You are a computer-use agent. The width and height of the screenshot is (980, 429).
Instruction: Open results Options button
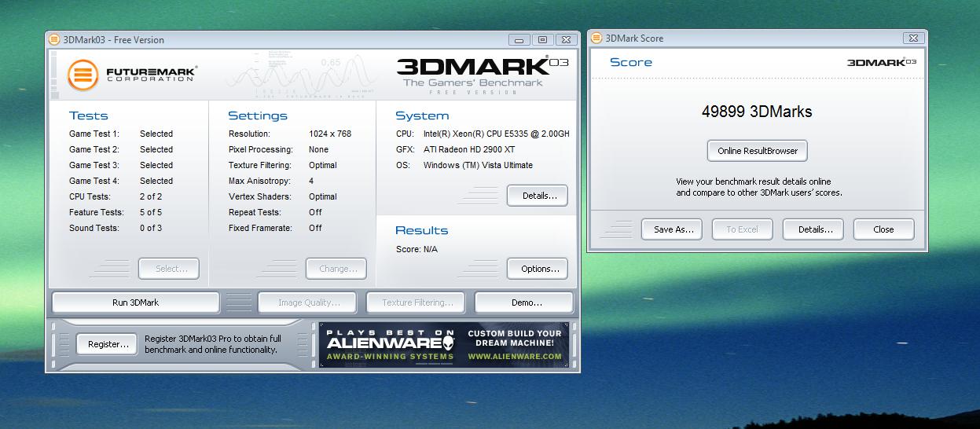point(538,269)
